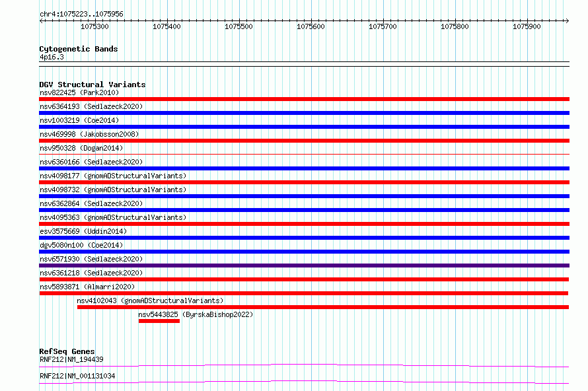Select the blue nsv6360166 variant bar

pyautogui.click(x=304, y=168)
